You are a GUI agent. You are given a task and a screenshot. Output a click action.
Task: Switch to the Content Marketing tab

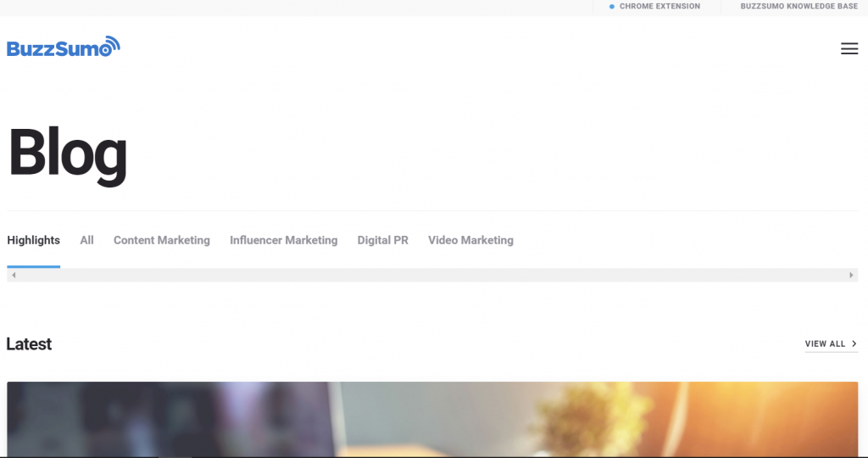162,240
